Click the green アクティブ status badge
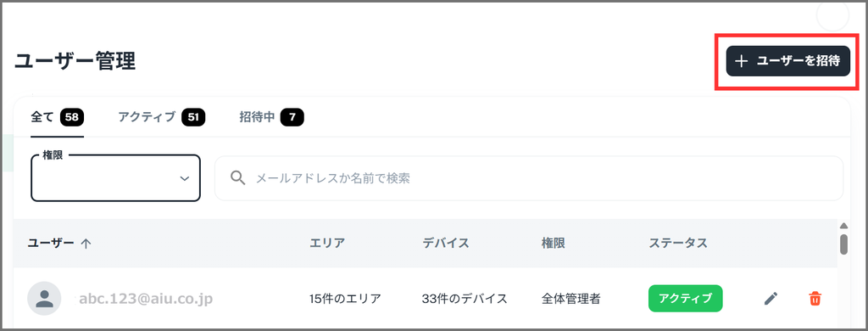868x331 pixels. pos(685,298)
